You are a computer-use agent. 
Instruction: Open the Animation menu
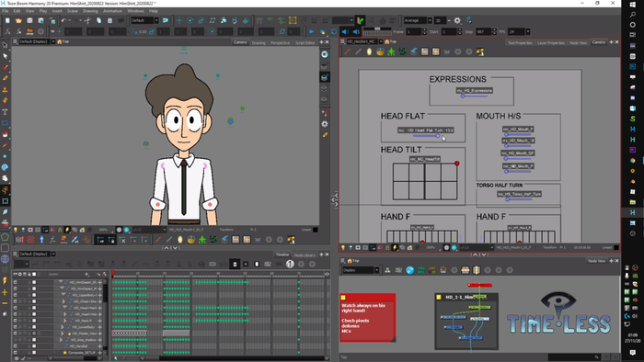click(x=112, y=11)
